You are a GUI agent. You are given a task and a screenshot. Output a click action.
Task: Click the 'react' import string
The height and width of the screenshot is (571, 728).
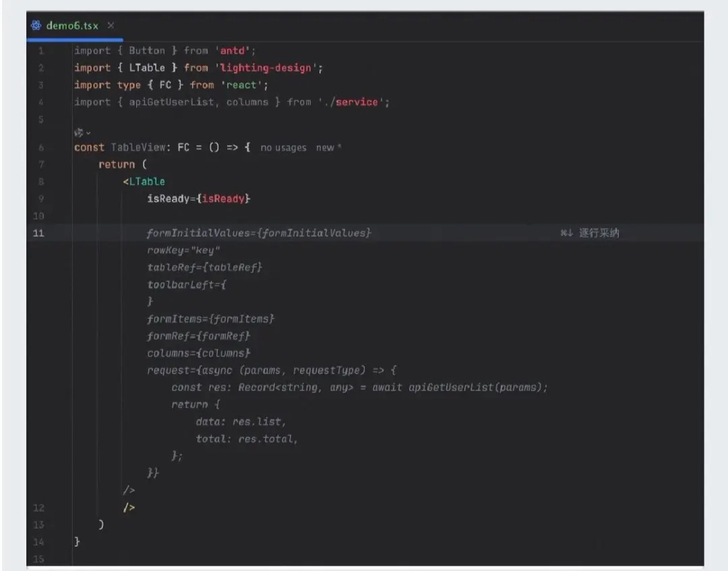(241, 85)
